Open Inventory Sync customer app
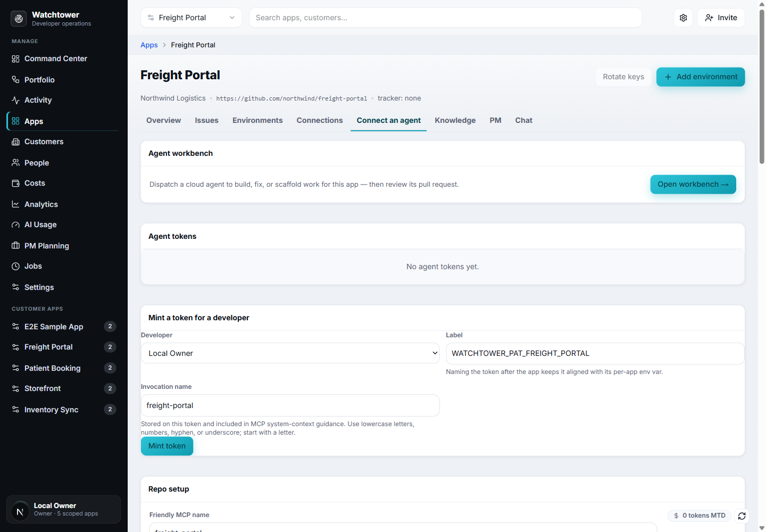This screenshot has width=766, height=532. [63, 410]
